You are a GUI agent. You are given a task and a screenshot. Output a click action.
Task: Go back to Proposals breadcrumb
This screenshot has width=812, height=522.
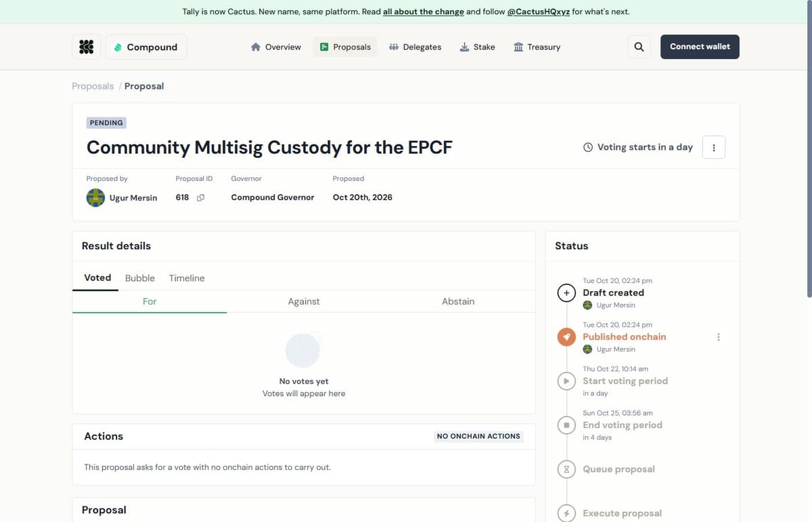pyautogui.click(x=93, y=86)
